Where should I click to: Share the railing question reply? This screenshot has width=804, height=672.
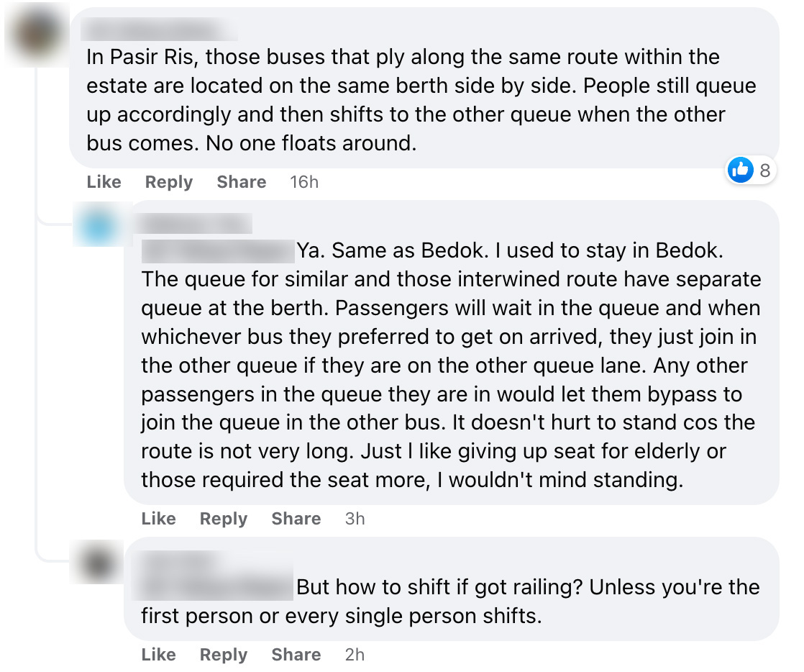296,655
